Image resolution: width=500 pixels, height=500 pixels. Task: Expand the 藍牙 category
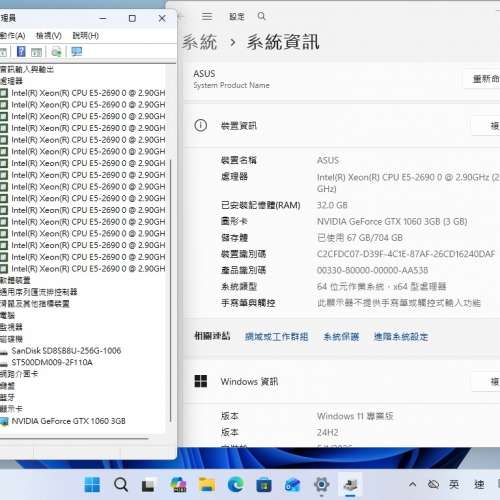point(7,397)
